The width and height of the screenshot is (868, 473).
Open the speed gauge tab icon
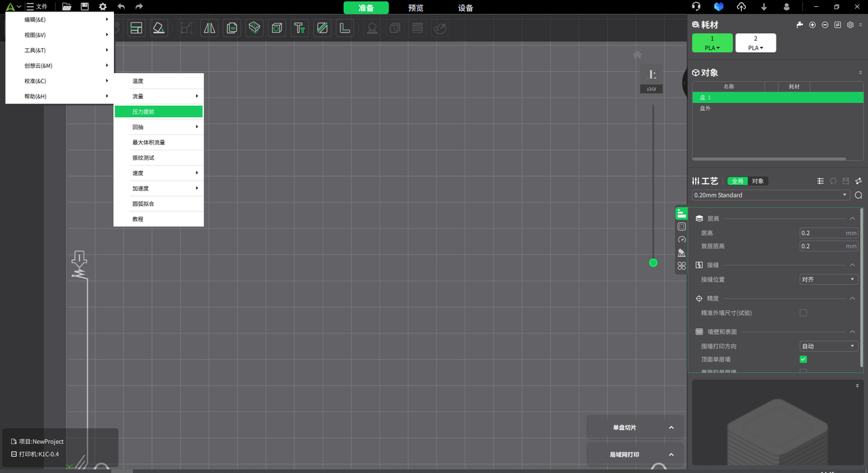pos(682,239)
